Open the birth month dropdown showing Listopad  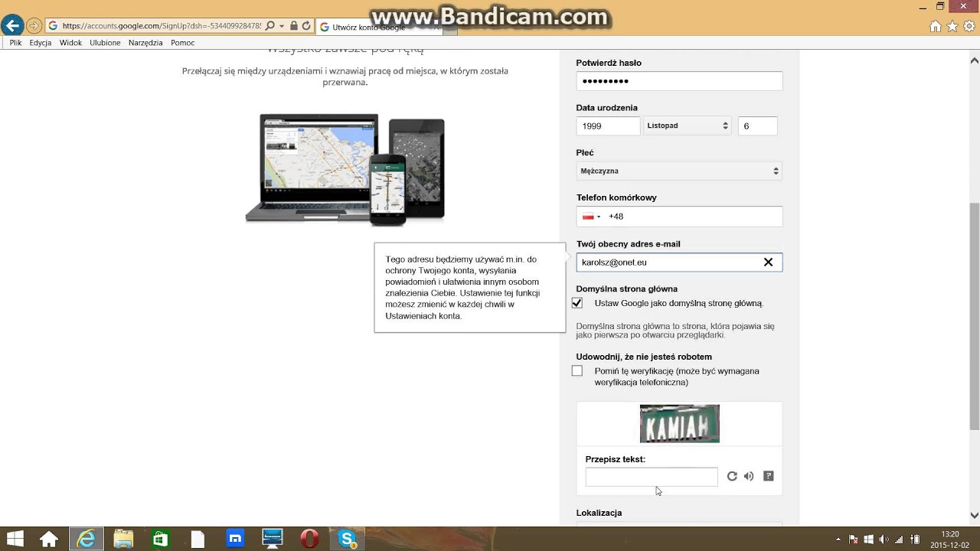click(688, 126)
